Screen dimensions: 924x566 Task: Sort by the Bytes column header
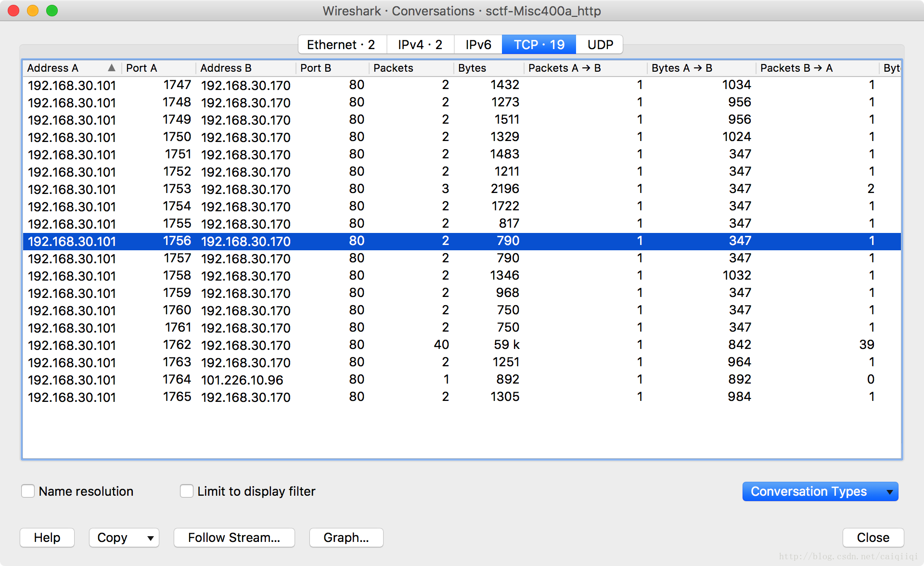489,68
